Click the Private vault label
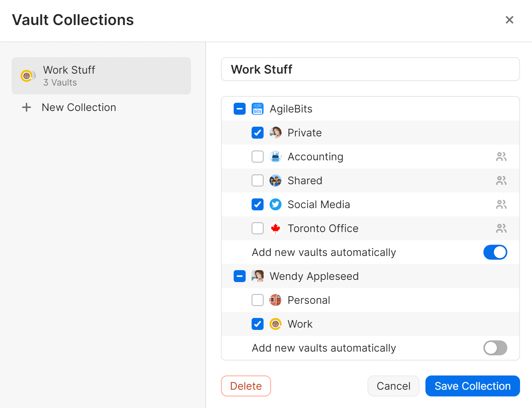The height and width of the screenshot is (408, 532). [x=305, y=133]
